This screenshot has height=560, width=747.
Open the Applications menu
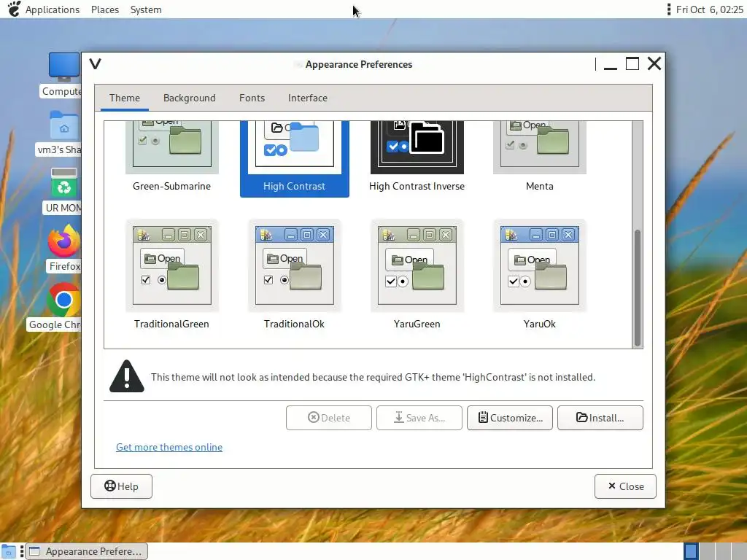coord(53,9)
